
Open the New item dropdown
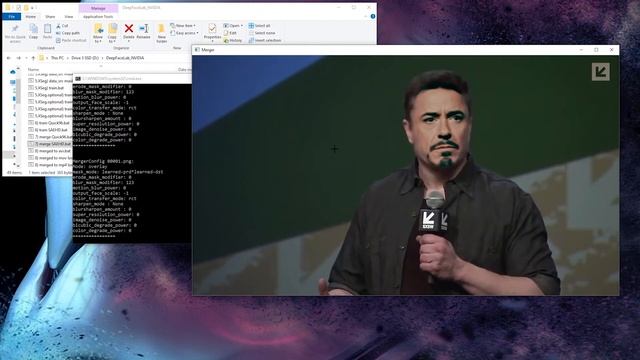[182, 26]
